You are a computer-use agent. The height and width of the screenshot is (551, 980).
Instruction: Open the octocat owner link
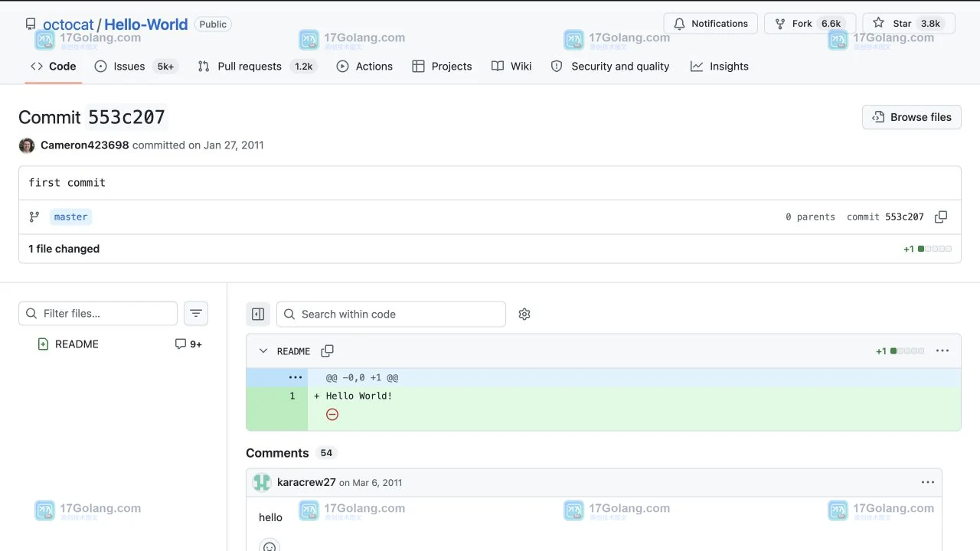tap(68, 24)
